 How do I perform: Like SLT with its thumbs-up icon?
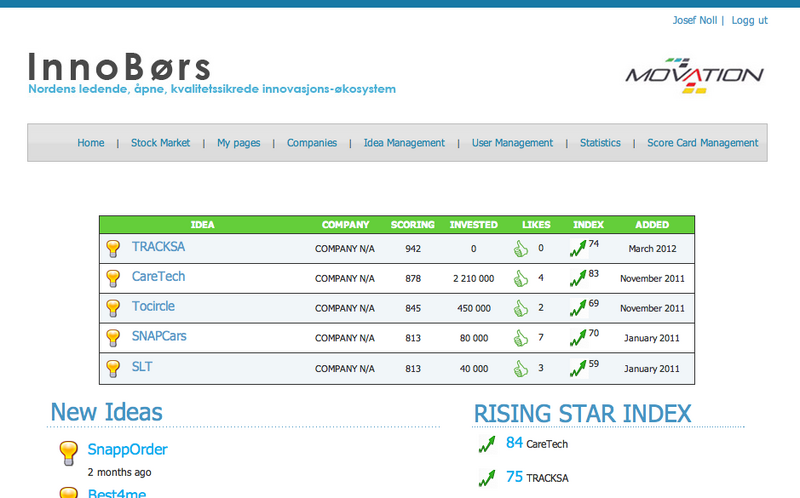pos(520,368)
